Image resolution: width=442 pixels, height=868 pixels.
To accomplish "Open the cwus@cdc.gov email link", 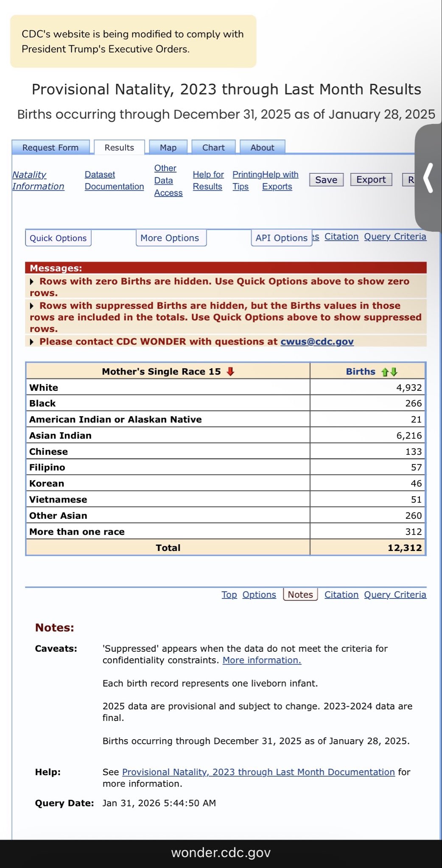I will tap(317, 342).
